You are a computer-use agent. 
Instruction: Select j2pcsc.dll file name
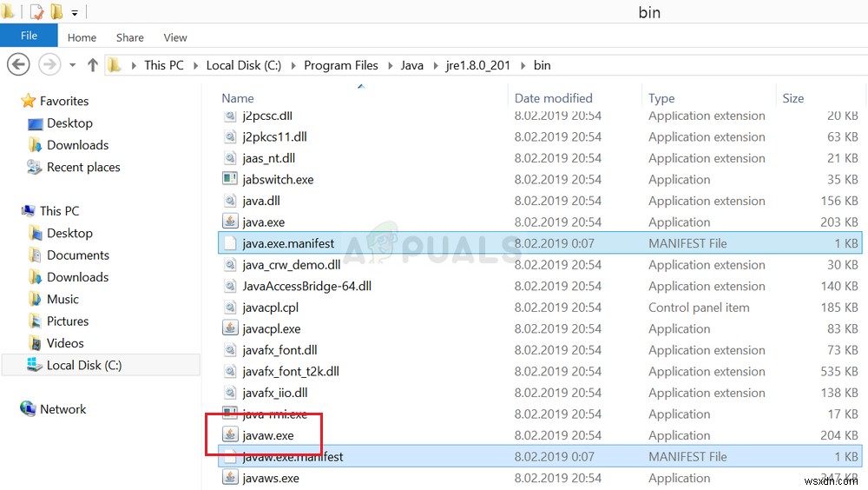[267, 116]
